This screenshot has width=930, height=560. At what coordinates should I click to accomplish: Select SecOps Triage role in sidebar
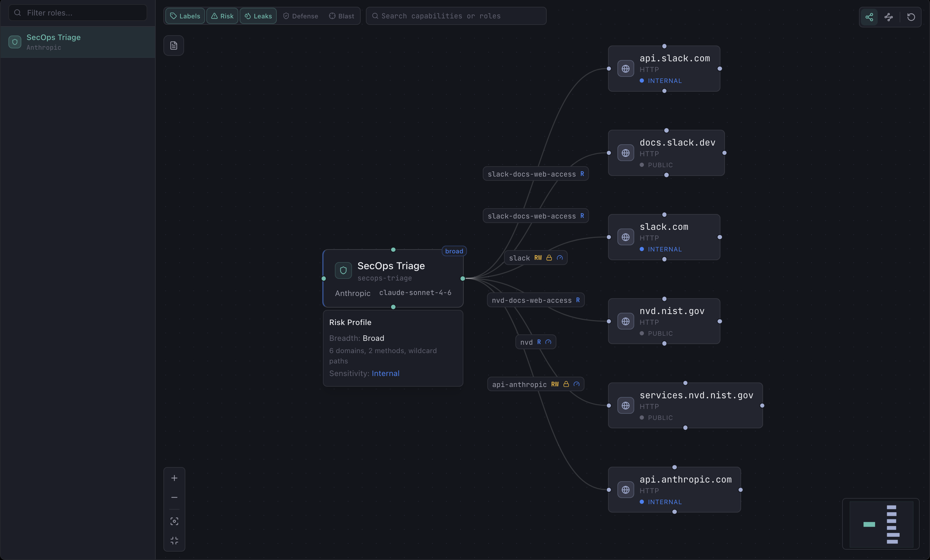[78, 42]
